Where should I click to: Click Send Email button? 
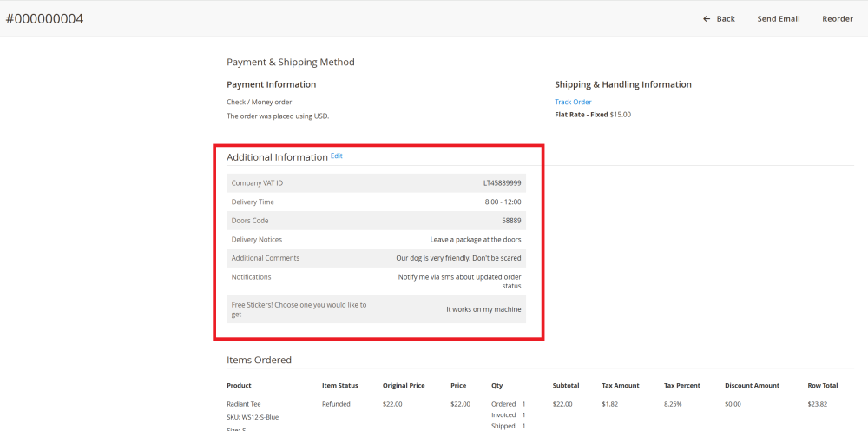tap(779, 19)
